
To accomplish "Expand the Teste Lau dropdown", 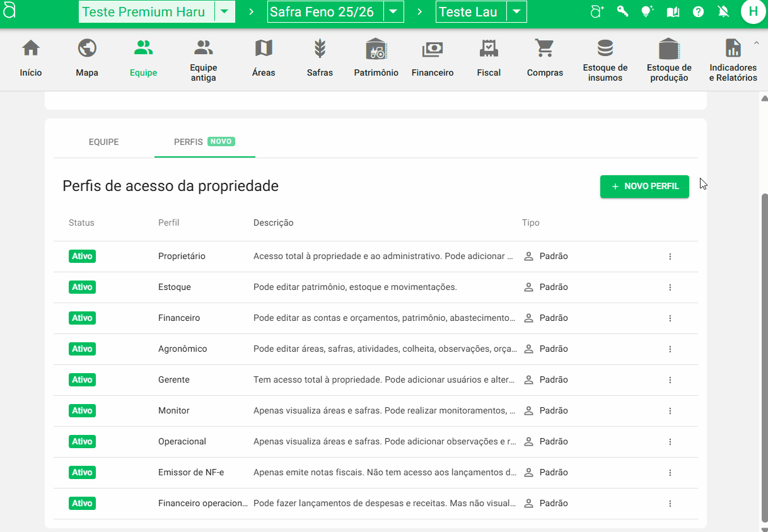I will click(x=516, y=11).
